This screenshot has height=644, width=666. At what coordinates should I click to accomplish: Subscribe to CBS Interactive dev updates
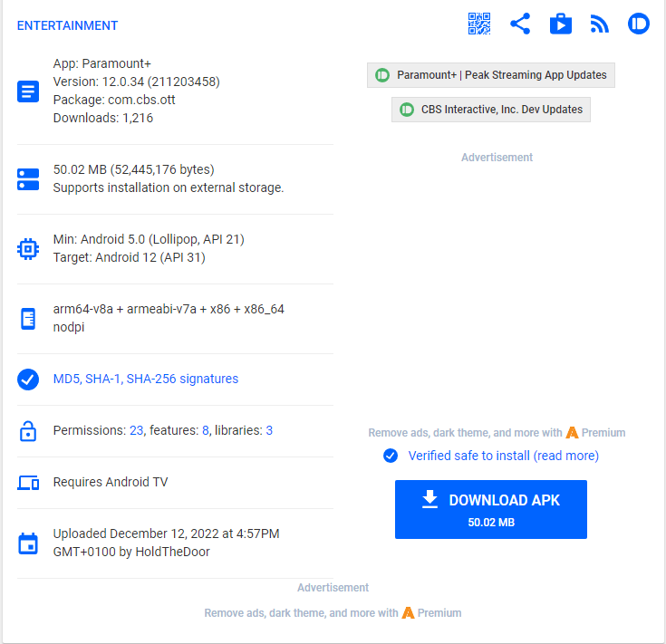(x=491, y=110)
